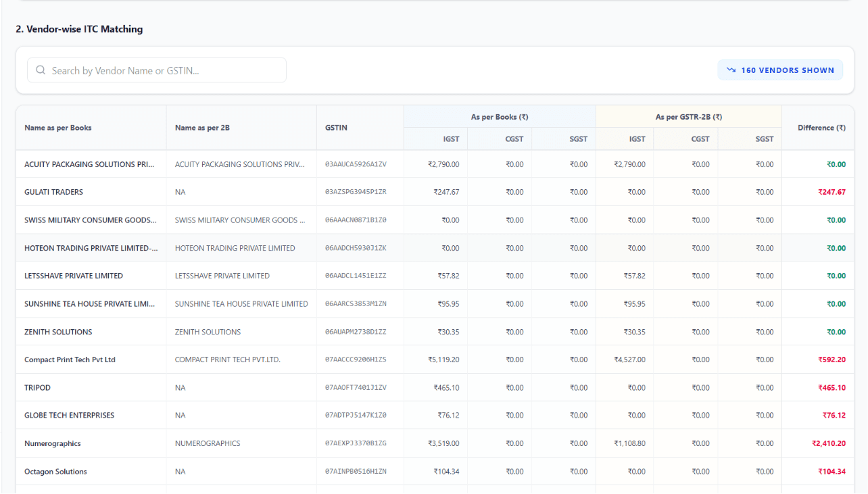The height and width of the screenshot is (494, 868).
Task: Select LETSSHAVE PRIVATE LIMITED books name
Action: [x=74, y=276]
